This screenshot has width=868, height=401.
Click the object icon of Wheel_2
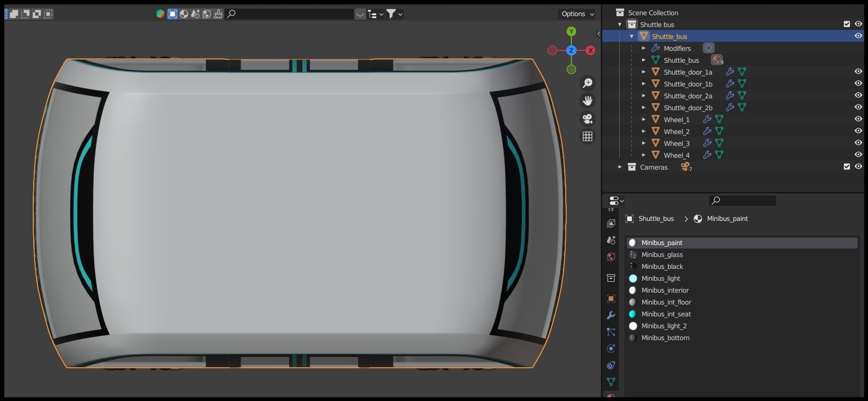[655, 131]
